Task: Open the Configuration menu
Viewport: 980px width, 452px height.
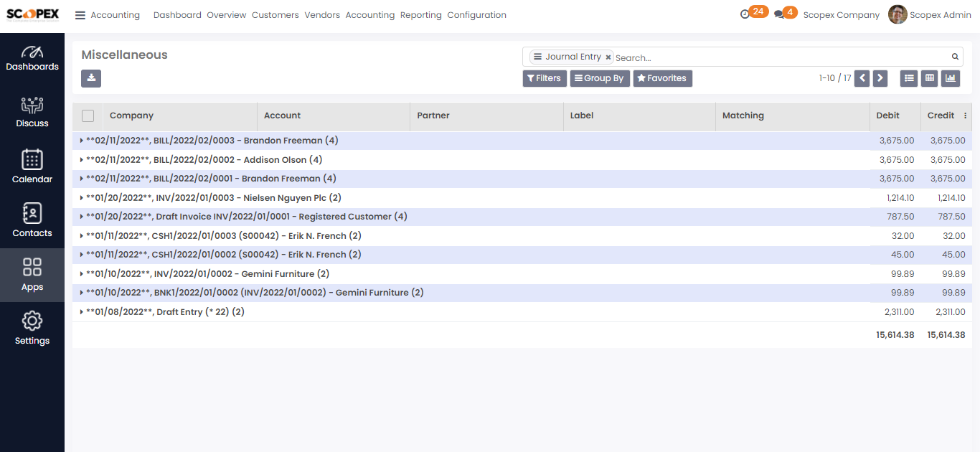Action: click(x=477, y=15)
